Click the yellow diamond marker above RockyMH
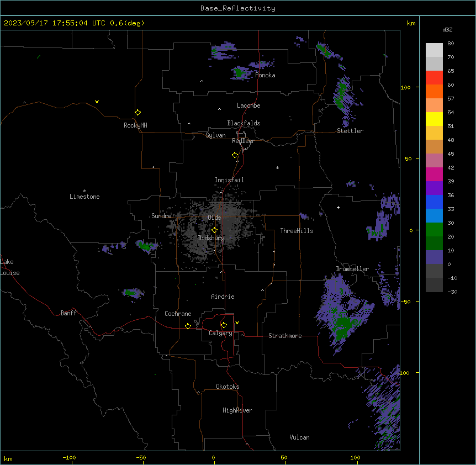The image size is (476, 465). pyautogui.click(x=137, y=112)
